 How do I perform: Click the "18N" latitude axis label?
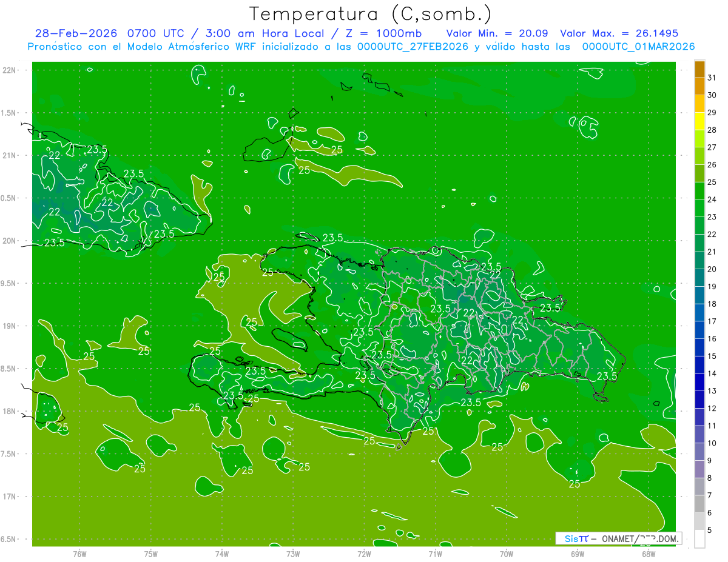coord(8,411)
